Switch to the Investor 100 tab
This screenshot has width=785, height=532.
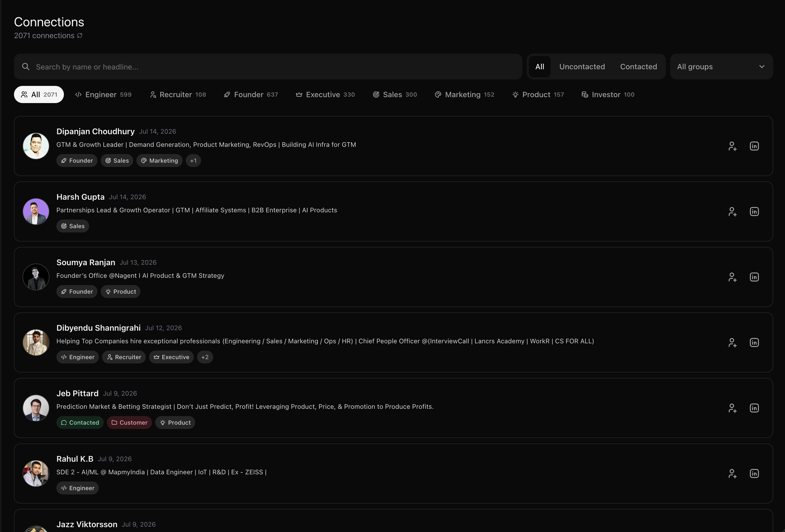pos(608,94)
